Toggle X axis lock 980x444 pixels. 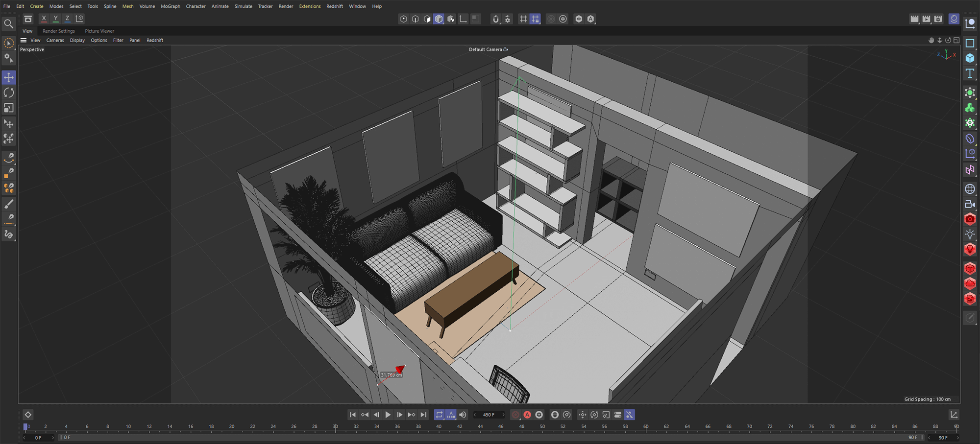point(44,19)
